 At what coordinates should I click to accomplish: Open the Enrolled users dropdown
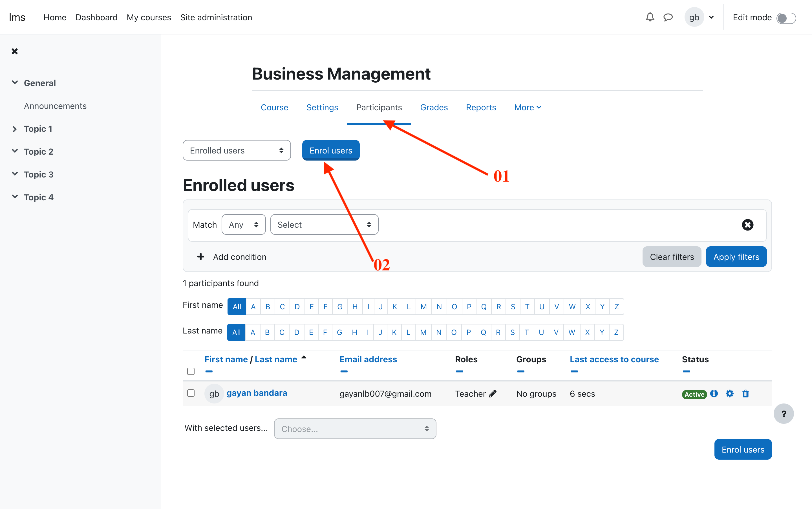[237, 150]
